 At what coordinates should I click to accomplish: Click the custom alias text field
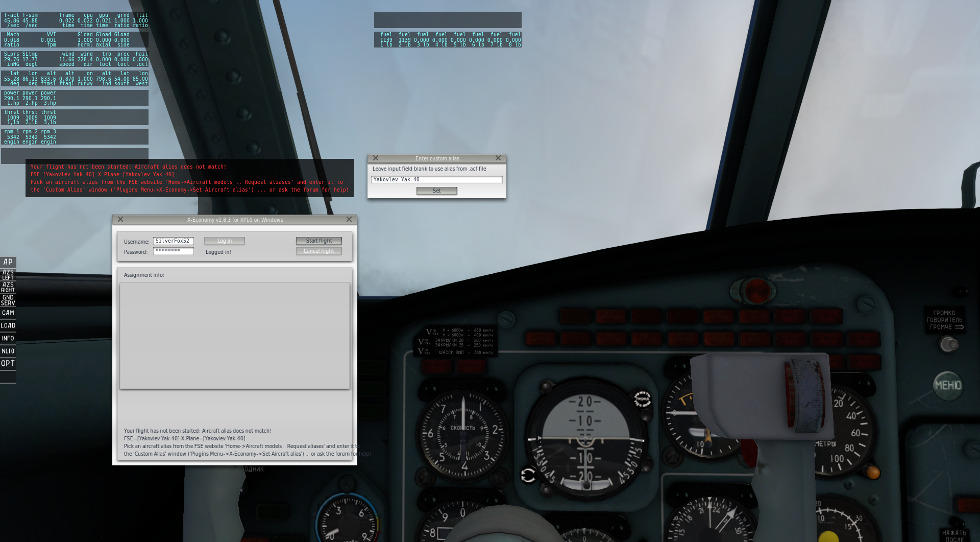[x=436, y=179]
